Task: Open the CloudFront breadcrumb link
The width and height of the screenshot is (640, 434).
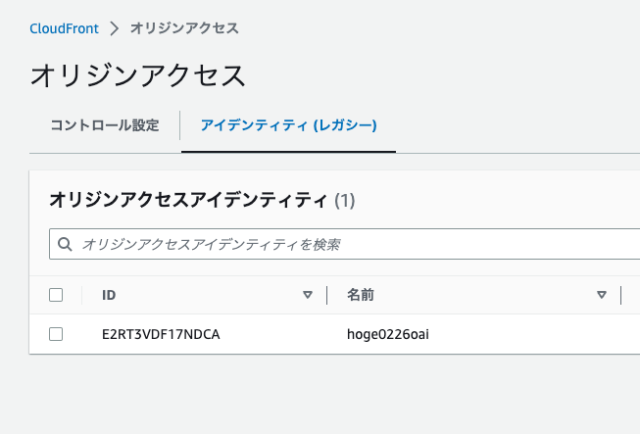Action: 64,29
